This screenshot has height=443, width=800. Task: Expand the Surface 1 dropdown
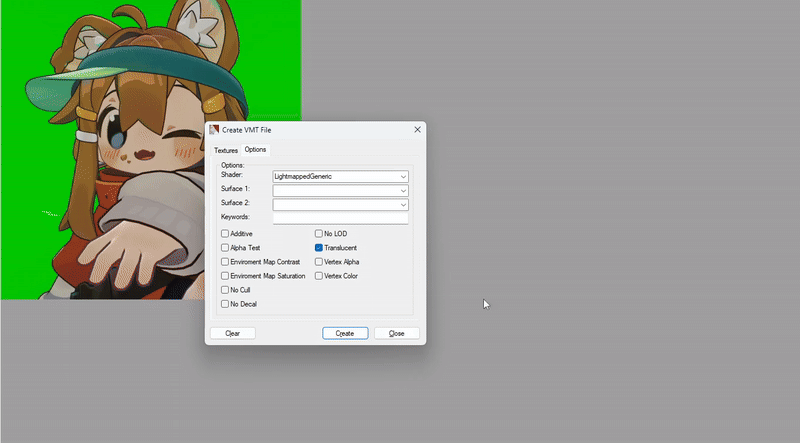340,191
